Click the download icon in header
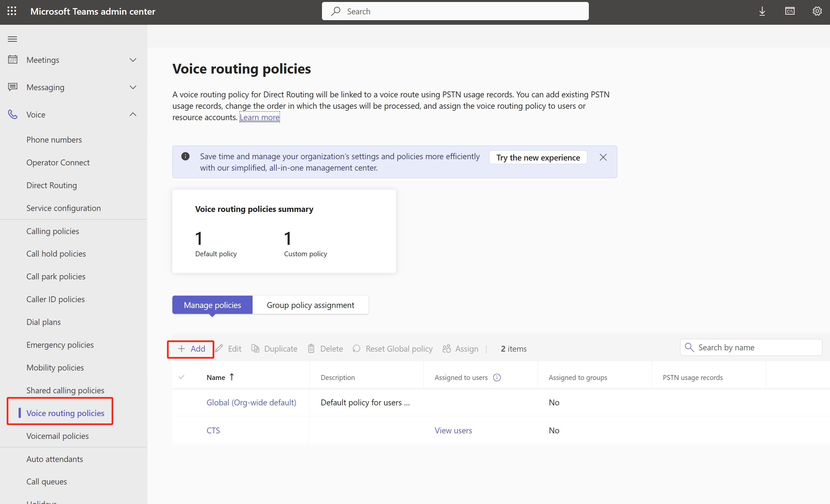This screenshot has width=830, height=504. (x=762, y=11)
